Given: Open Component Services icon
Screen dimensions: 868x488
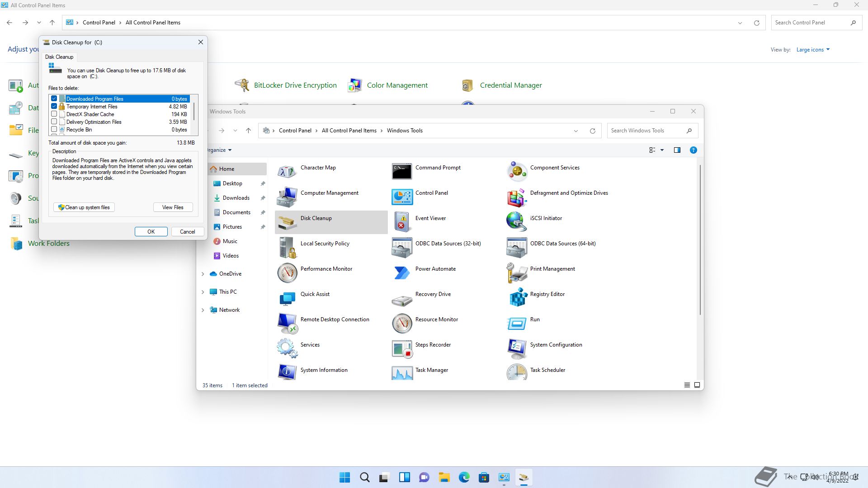Looking at the screenshot, I should point(517,172).
